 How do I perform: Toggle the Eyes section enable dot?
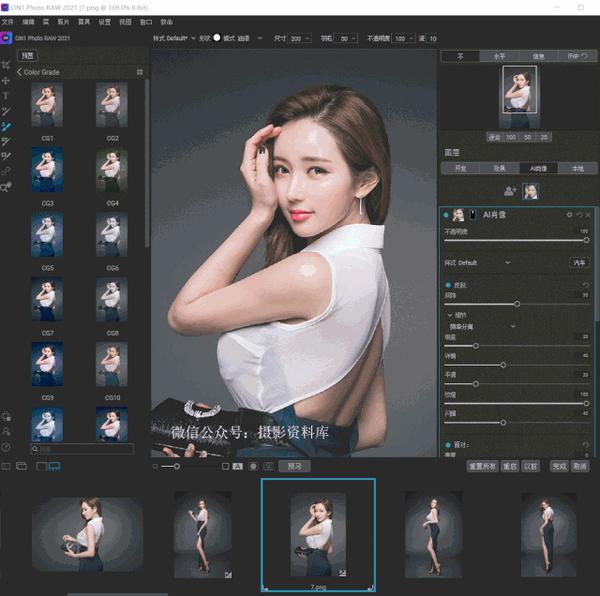(x=448, y=445)
